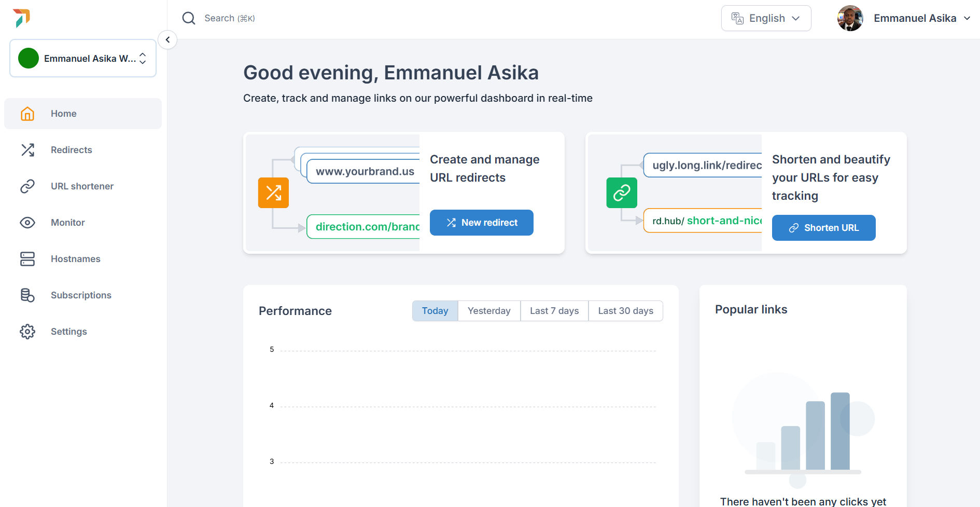The width and height of the screenshot is (980, 507).
Task: Click the URL shortener chain-link icon
Action: pos(27,186)
